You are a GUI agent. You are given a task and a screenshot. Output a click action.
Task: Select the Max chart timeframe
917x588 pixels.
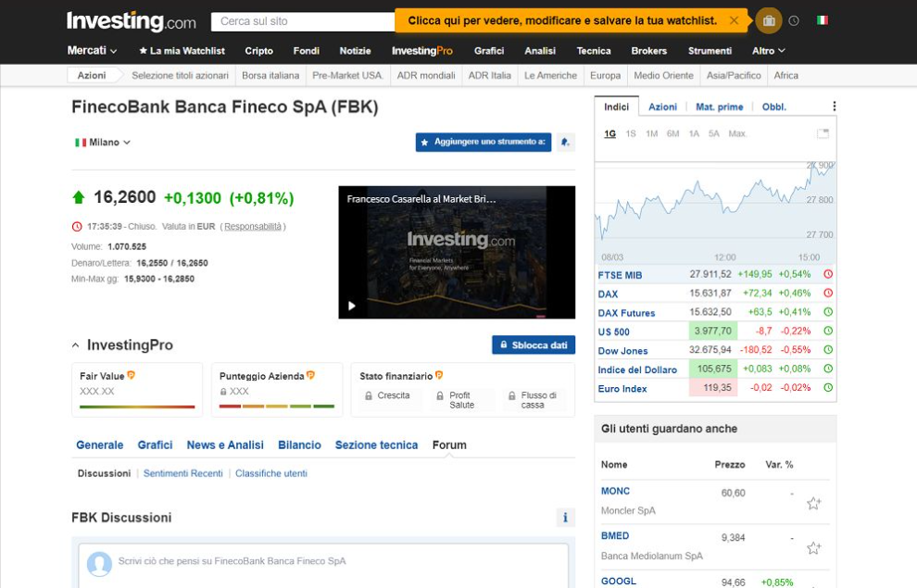tap(737, 134)
